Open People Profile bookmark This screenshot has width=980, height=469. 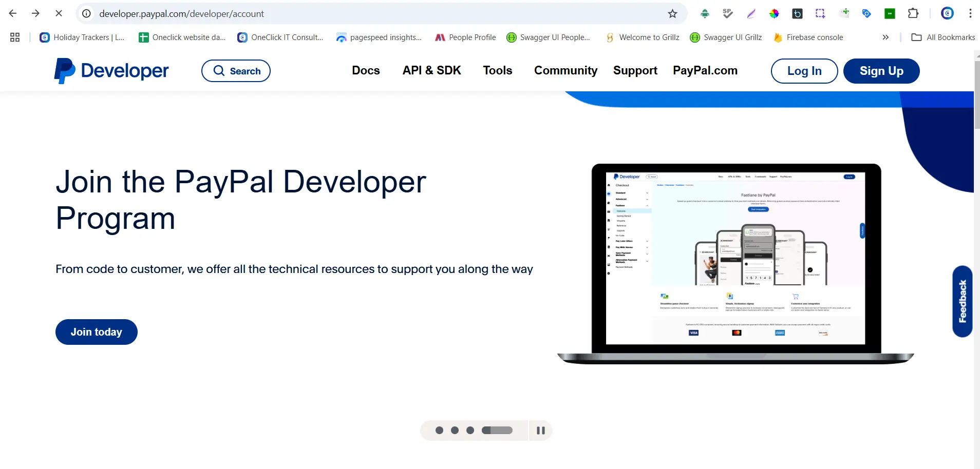coord(465,37)
